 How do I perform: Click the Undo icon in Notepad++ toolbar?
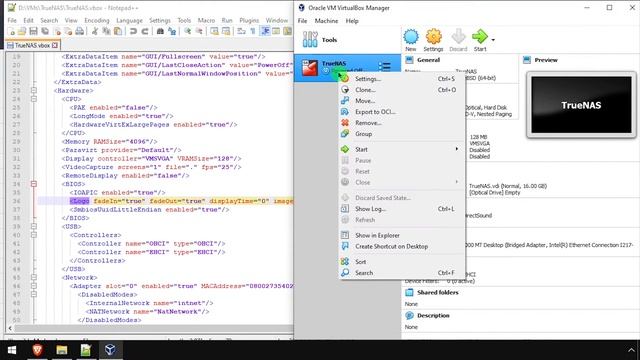(133, 31)
